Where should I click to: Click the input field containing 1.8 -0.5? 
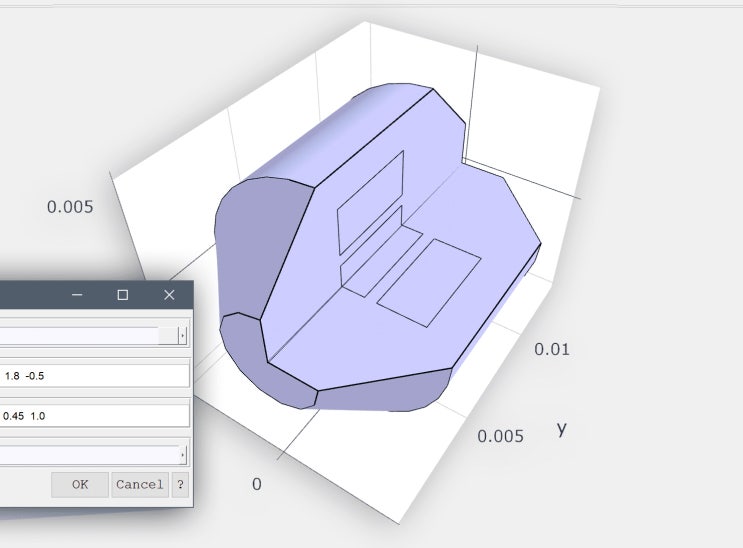click(x=94, y=376)
